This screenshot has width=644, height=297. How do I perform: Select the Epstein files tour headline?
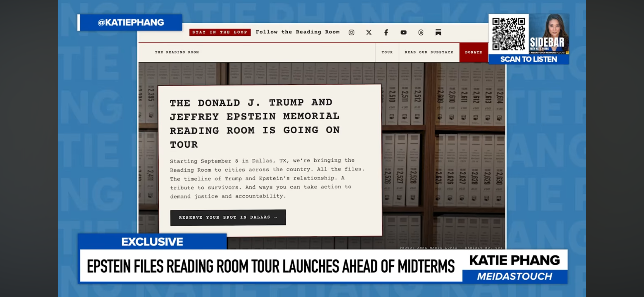[x=271, y=266]
